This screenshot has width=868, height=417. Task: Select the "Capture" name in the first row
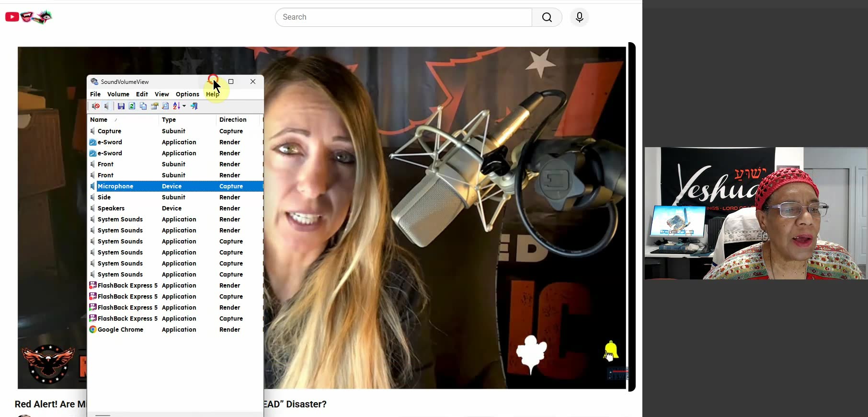(x=109, y=131)
